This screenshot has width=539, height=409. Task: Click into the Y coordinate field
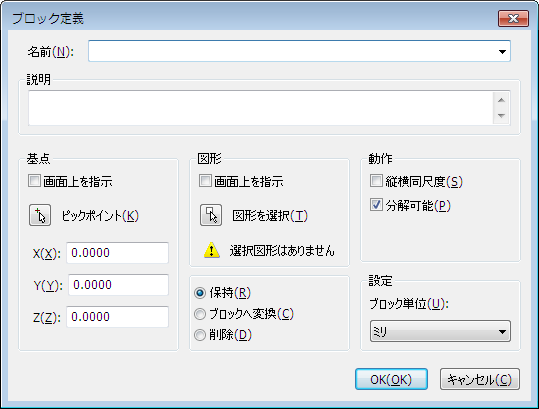[x=118, y=285]
